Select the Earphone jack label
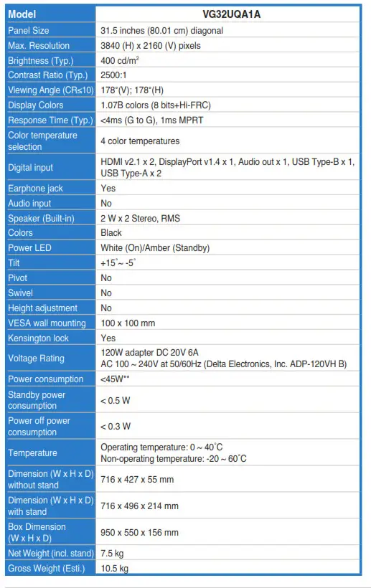This screenshot has height=588, width=371. (35, 189)
